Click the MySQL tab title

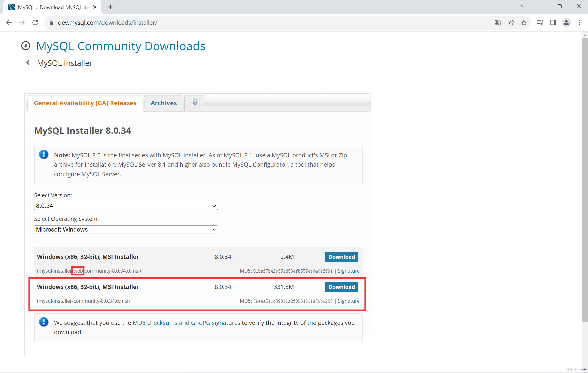coord(54,7)
